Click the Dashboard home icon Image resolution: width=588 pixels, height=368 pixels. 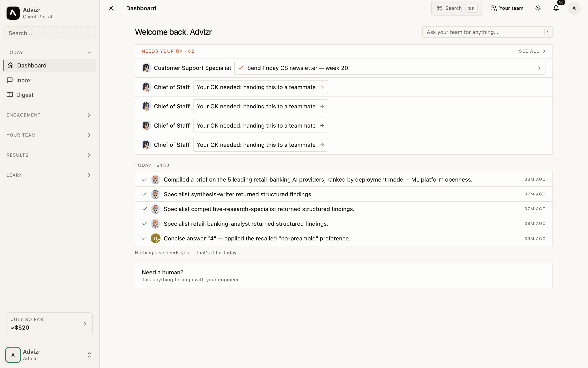coord(10,65)
